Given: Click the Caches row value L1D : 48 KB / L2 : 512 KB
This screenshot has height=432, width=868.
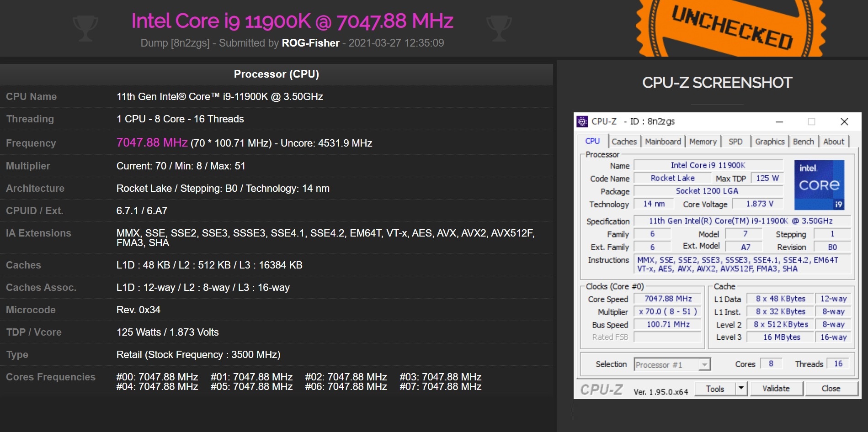Looking at the screenshot, I should [x=209, y=265].
